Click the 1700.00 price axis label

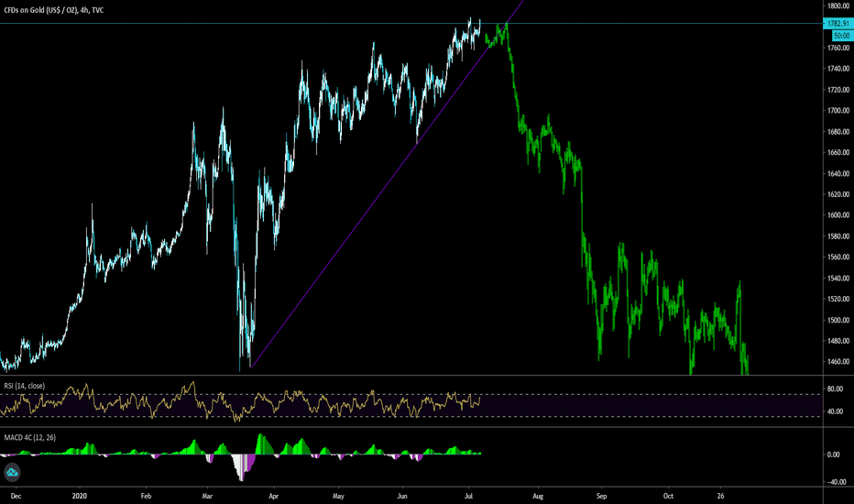pyautogui.click(x=838, y=111)
